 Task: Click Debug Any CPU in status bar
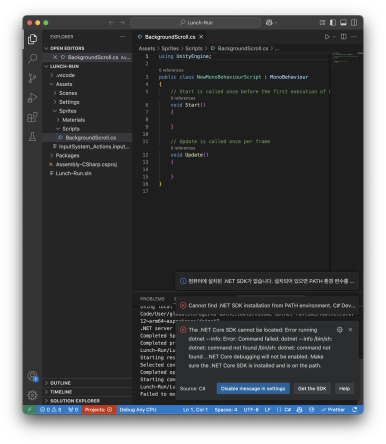[x=138, y=410]
